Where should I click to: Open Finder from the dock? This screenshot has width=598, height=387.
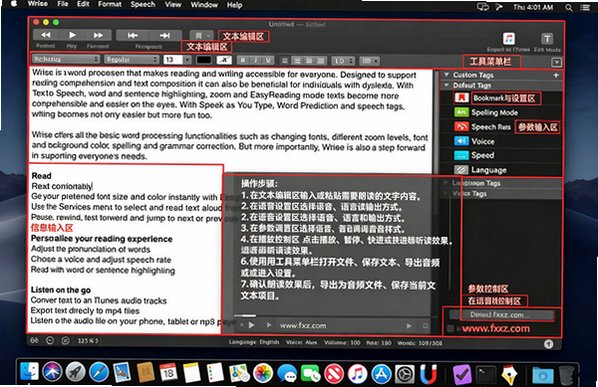[29, 372]
